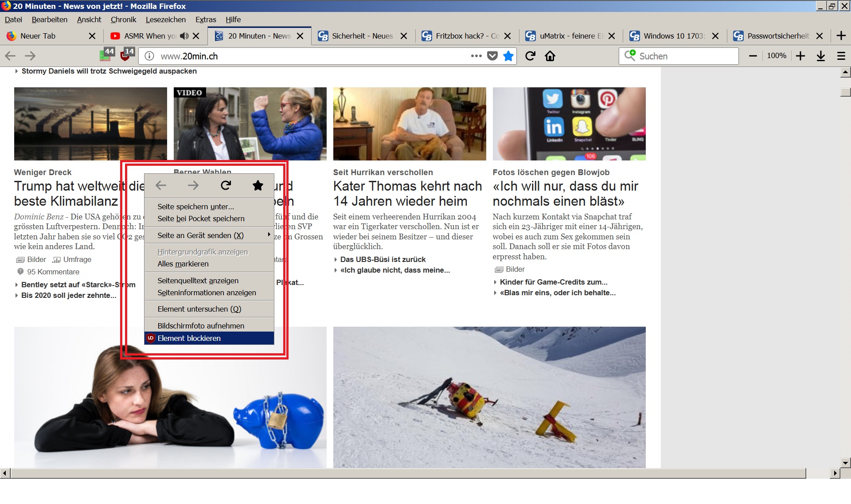Click the uMatrix toolbar icon

106,55
